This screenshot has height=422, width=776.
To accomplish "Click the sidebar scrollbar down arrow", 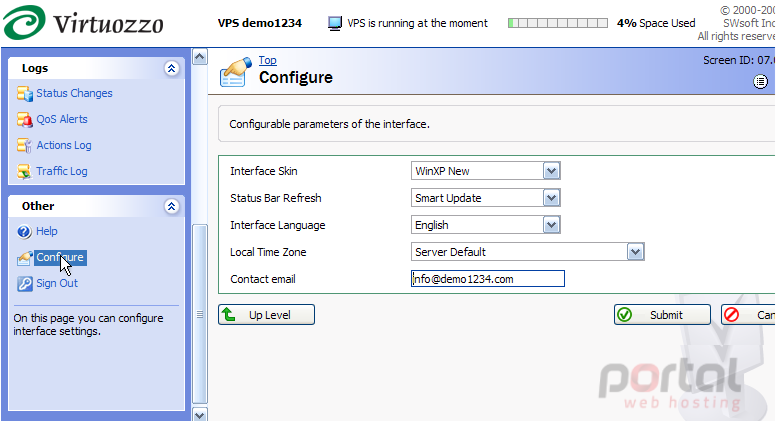I will (199, 416).
